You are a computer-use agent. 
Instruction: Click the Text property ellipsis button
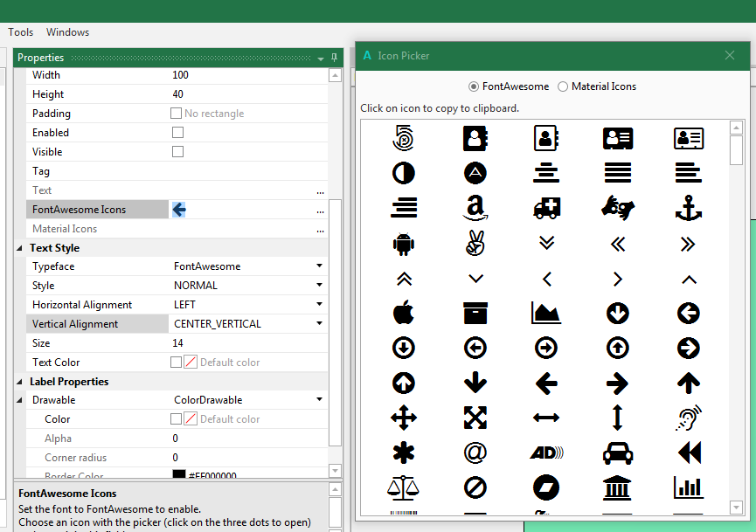320,191
